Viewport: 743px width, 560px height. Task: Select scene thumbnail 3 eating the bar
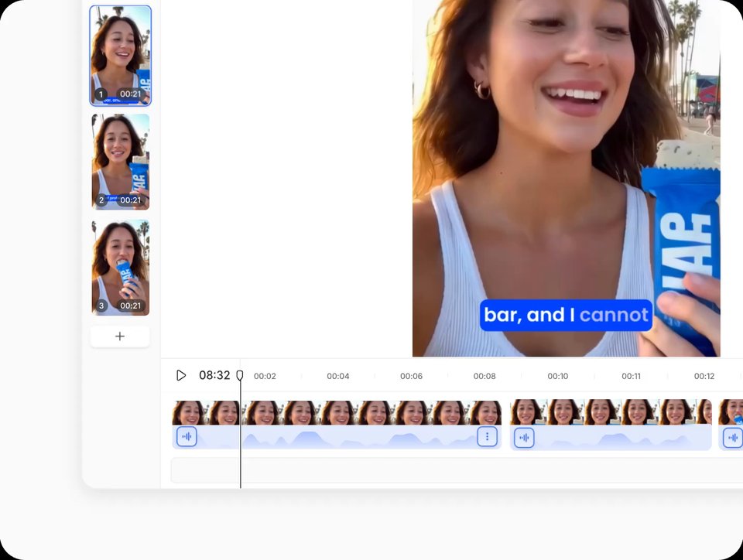coord(120,268)
